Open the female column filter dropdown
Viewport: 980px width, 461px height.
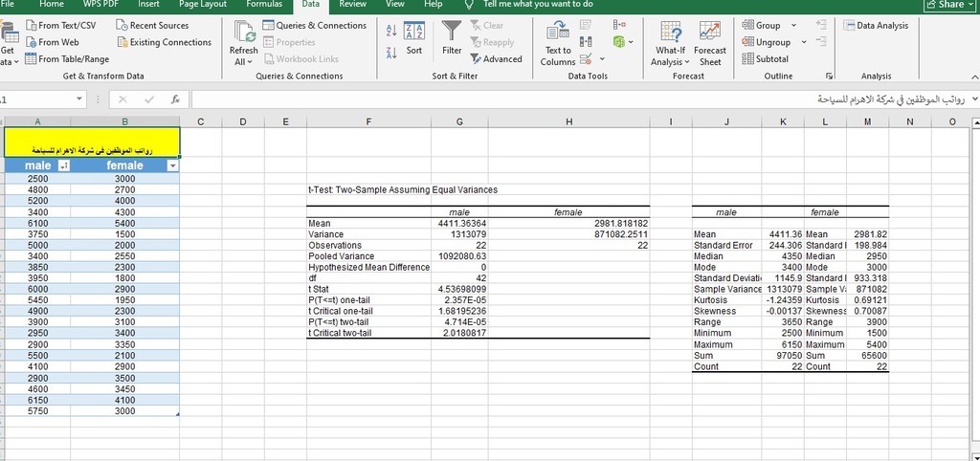172,166
